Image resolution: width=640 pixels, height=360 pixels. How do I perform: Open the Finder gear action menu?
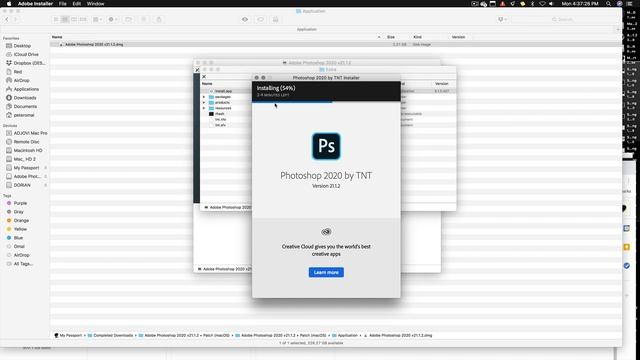113,19
